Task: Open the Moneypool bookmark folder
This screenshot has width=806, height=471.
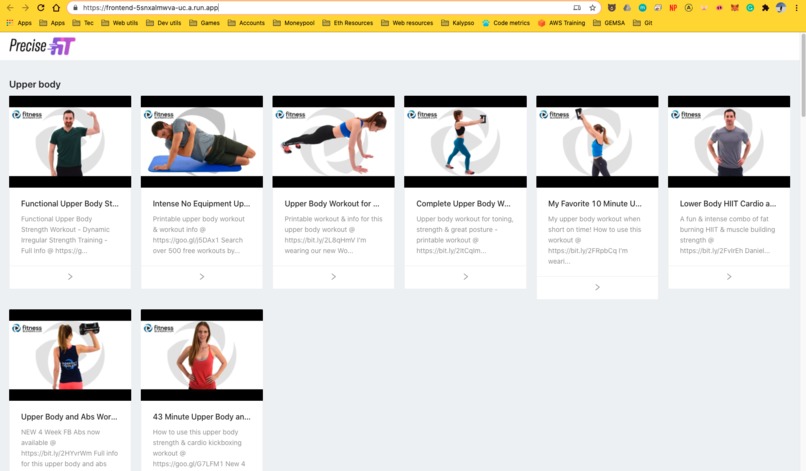Action: [294, 23]
